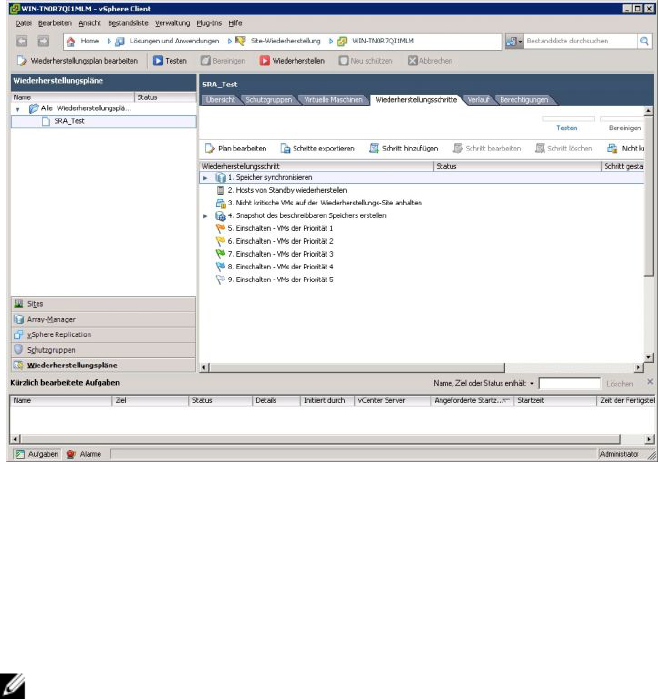Click Schritt löschen button
658x699 pixels.
click(564, 148)
